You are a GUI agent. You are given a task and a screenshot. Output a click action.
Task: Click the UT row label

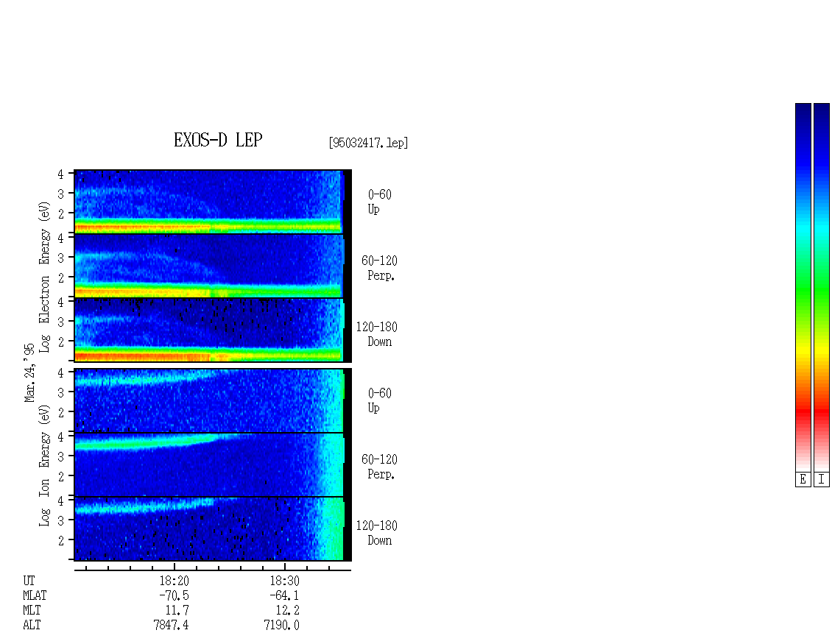(29, 581)
